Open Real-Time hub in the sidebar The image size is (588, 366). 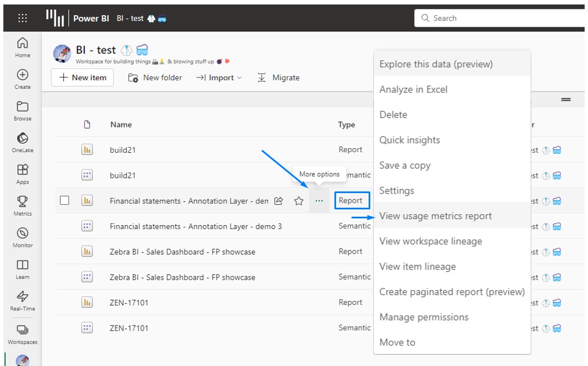pyautogui.click(x=22, y=300)
